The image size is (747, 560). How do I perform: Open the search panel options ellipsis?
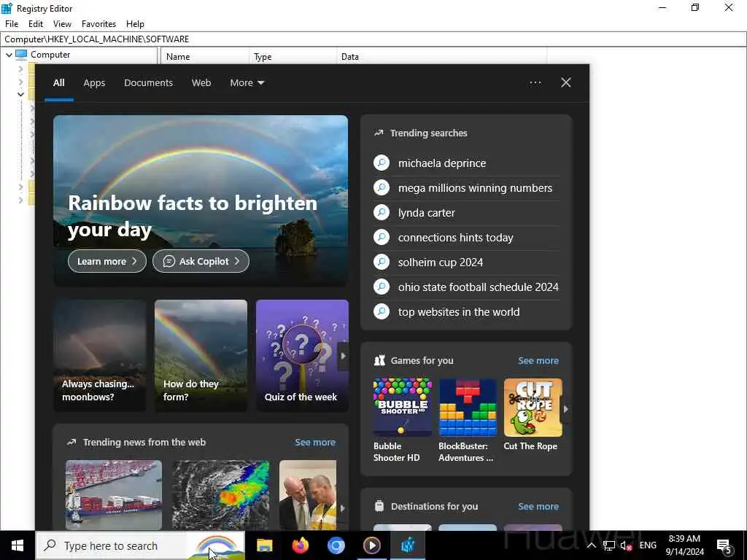(x=535, y=83)
